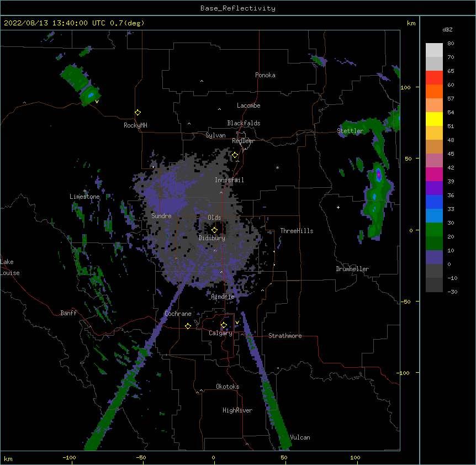Click the Vulcan label
476x465 pixels.
point(300,437)
